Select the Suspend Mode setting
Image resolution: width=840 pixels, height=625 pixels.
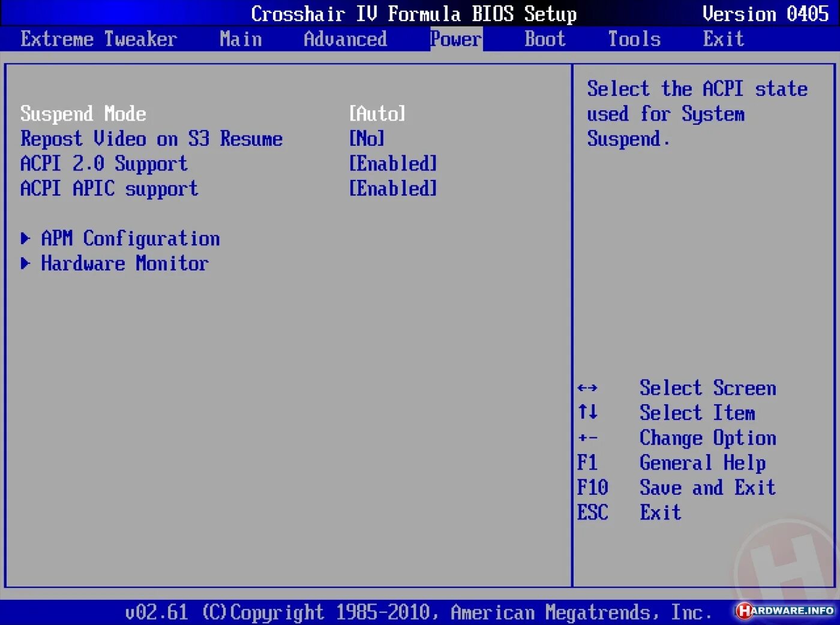coord(83,114)
